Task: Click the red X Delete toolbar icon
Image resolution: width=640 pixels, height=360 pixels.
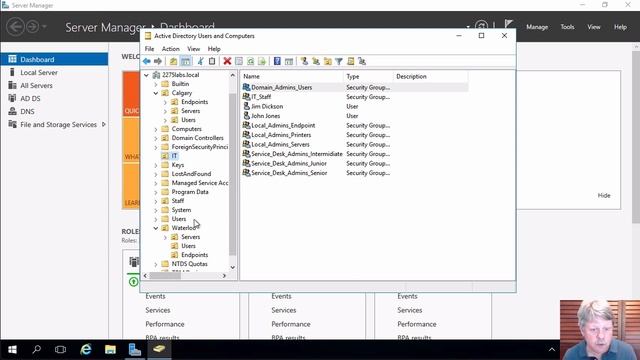Action: click(x=227, y=61)
